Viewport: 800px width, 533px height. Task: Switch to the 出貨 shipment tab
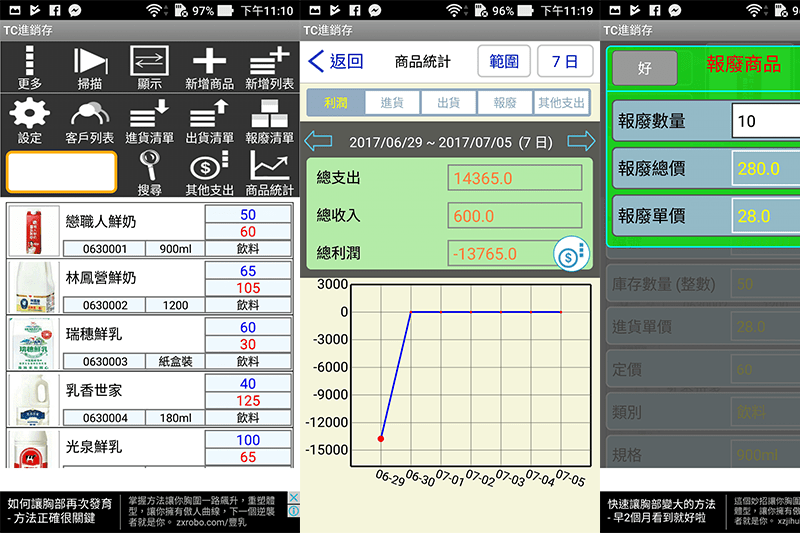click(448, 103)
